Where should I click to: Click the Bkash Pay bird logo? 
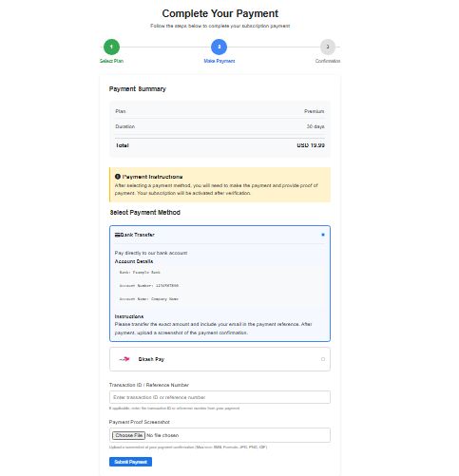[x=124, y=359]
